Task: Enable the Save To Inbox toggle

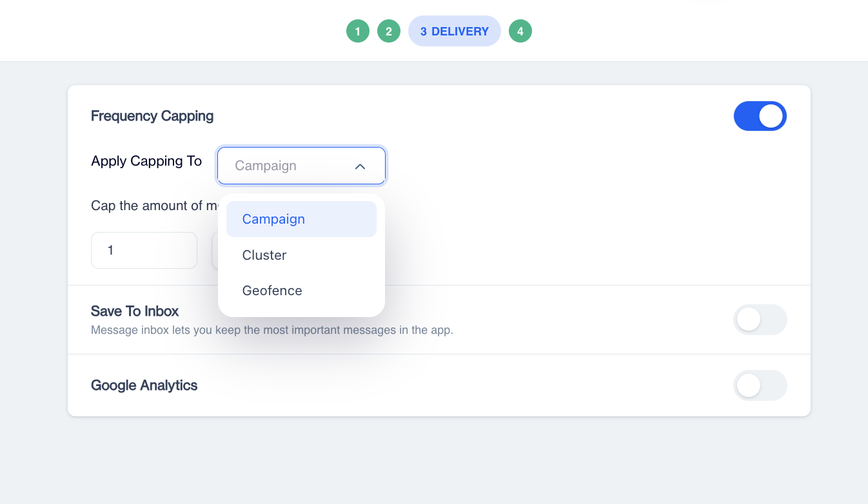Action: [x=760, y=320]
